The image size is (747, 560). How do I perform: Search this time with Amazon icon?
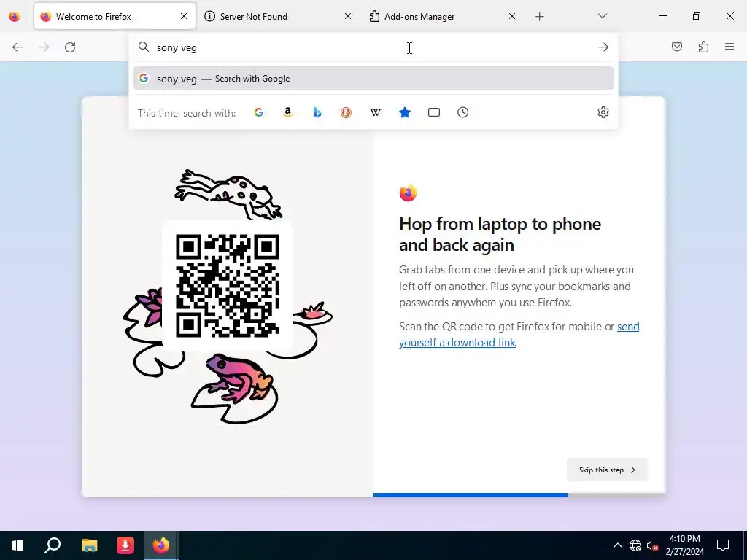[287, 112]
